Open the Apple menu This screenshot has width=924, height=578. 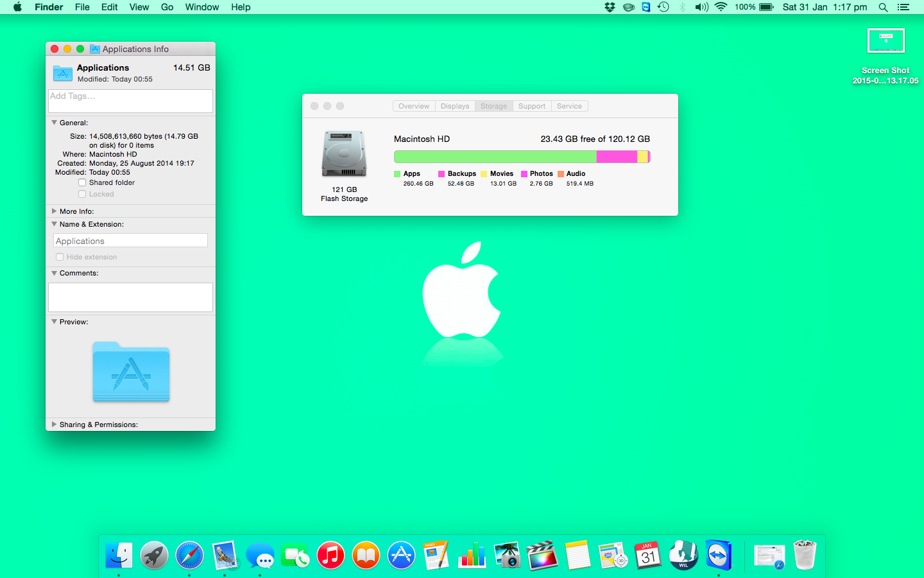17,7
